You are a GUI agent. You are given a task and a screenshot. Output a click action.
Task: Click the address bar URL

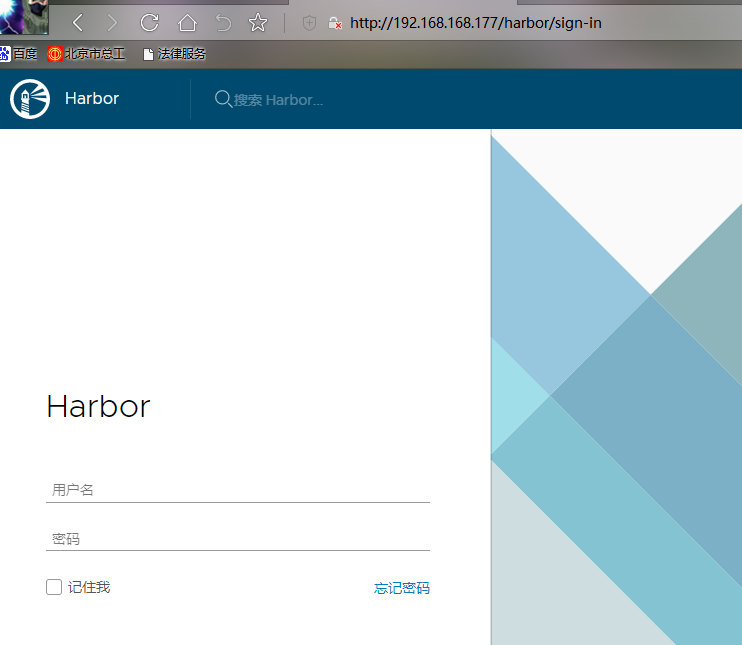click(476, 23)
